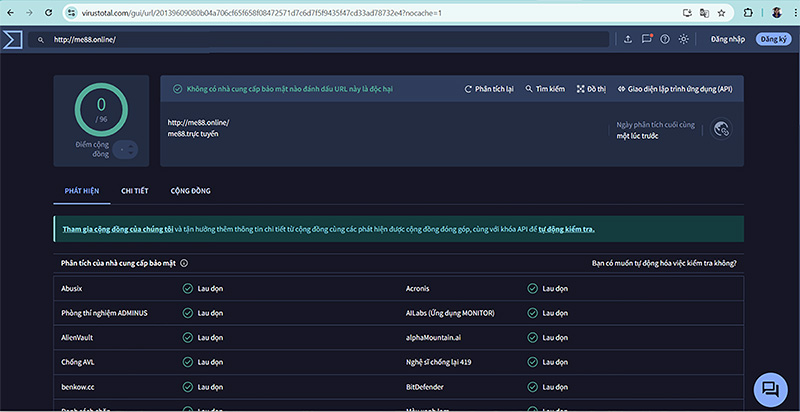800x412 pixels.
Task: Click Nghệ sĩ chống lại 419 text
Action: 438,362
